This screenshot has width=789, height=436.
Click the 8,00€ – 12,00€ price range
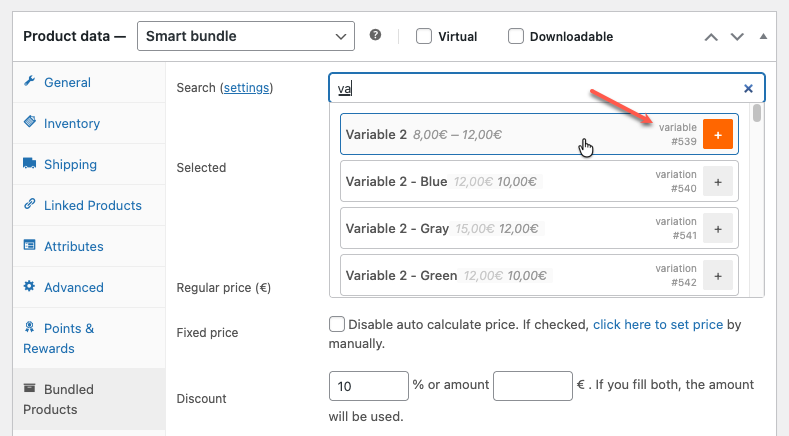pyautogui.click(x=457, y=135)
